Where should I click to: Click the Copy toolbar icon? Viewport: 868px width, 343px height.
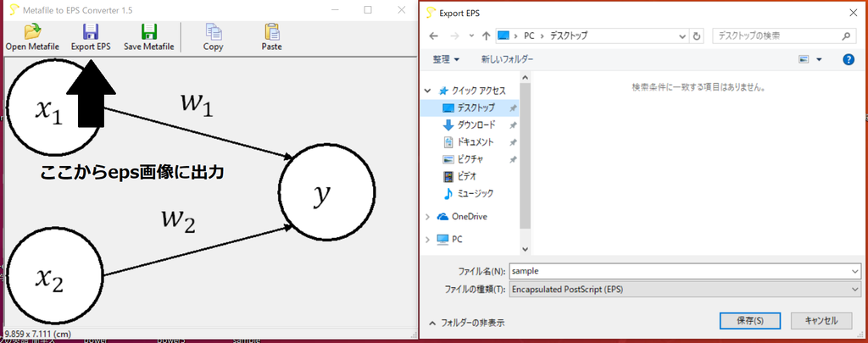pos(213,37)
